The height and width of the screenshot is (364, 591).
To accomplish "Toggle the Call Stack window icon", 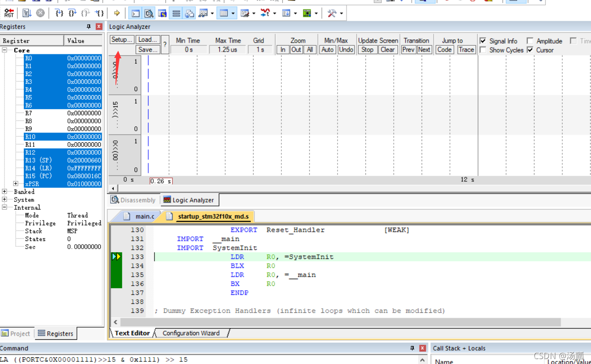I will [190, 13].
